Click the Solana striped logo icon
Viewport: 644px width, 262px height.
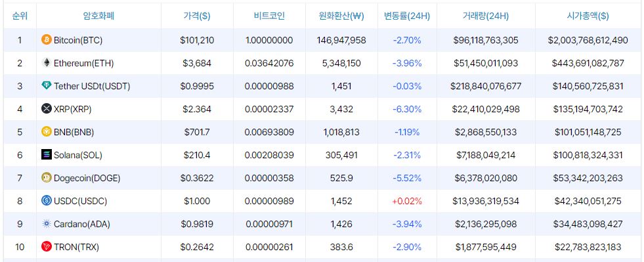click(x=47, y=155)
